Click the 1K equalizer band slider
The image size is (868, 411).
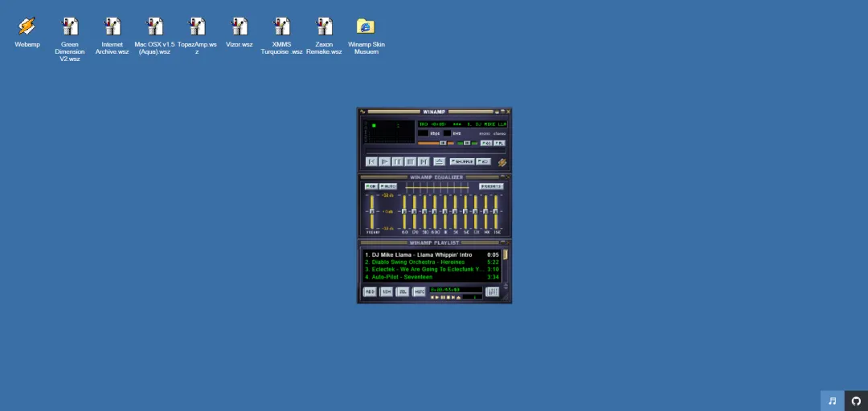click(x=445, y=211)
